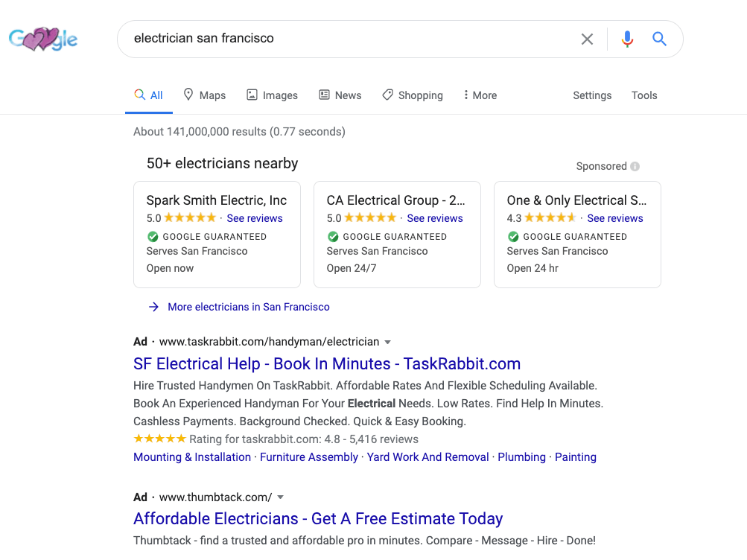Clear the search box with the X icon
The image size is (747, 560).
[x=587, y=39]
